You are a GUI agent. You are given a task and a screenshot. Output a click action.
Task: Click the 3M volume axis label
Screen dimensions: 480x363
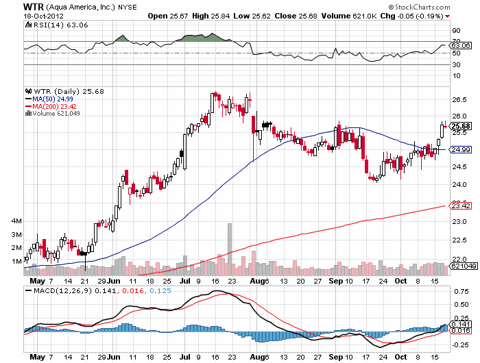tap(16, 235)
